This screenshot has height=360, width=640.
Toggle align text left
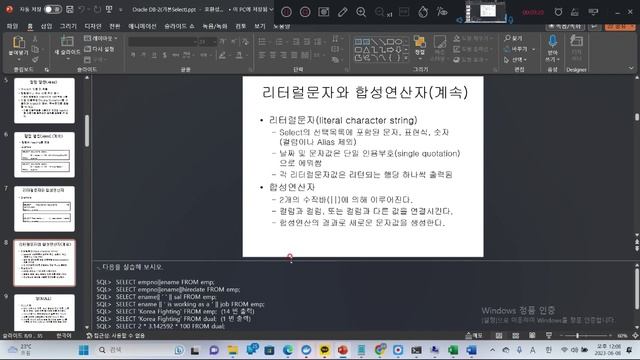pyautogui.click(x=262, y=55)
